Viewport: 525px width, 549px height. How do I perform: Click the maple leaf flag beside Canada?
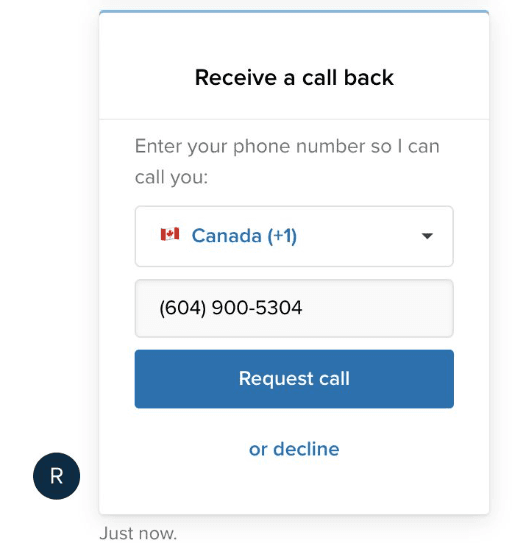click(170, 234)
